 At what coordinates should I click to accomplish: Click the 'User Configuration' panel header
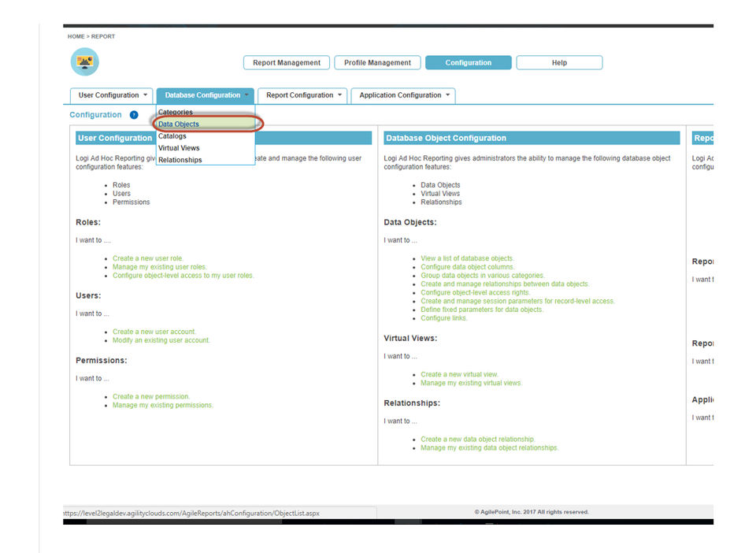pos(224,138)
